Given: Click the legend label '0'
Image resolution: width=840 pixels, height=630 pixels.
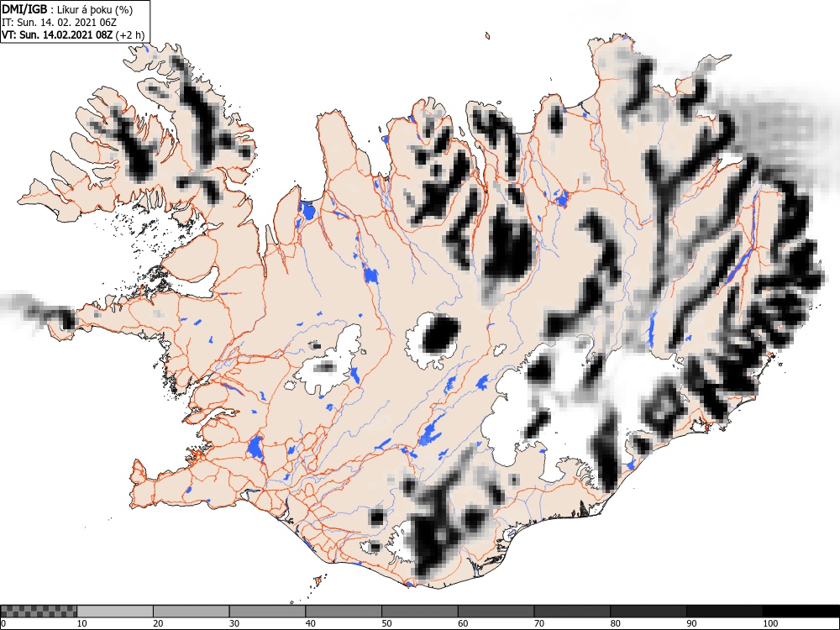Looking at the screenshot, I should pos(3,623).
